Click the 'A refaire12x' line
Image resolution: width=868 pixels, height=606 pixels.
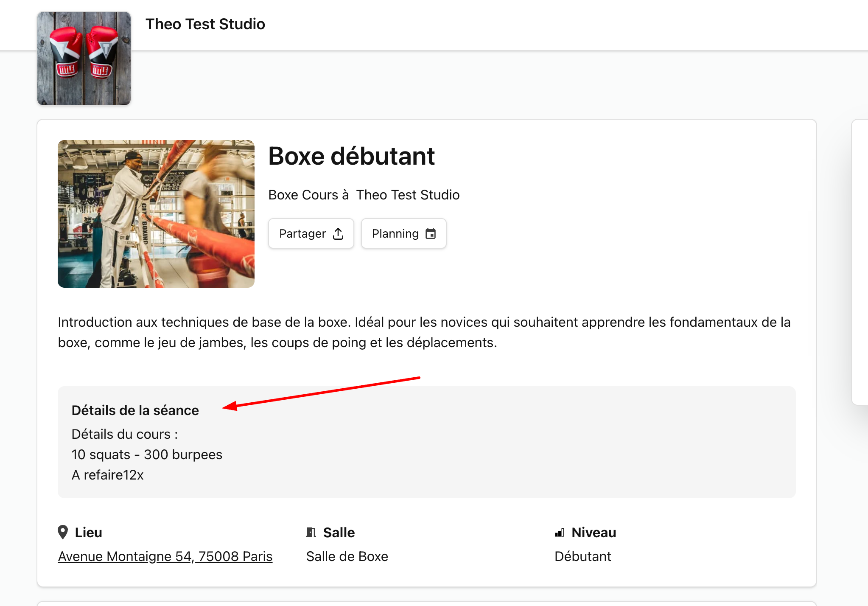tap(108, 475)
